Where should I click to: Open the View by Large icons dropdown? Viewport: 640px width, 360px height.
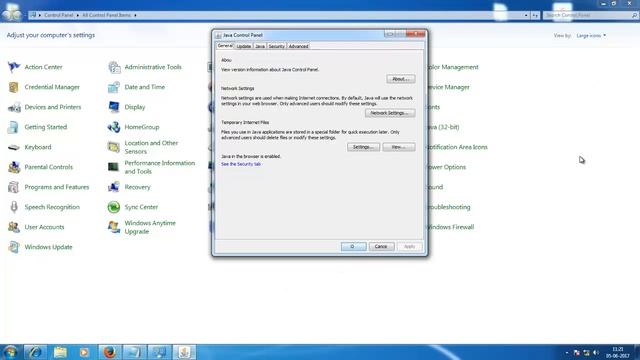click(591, 36)
